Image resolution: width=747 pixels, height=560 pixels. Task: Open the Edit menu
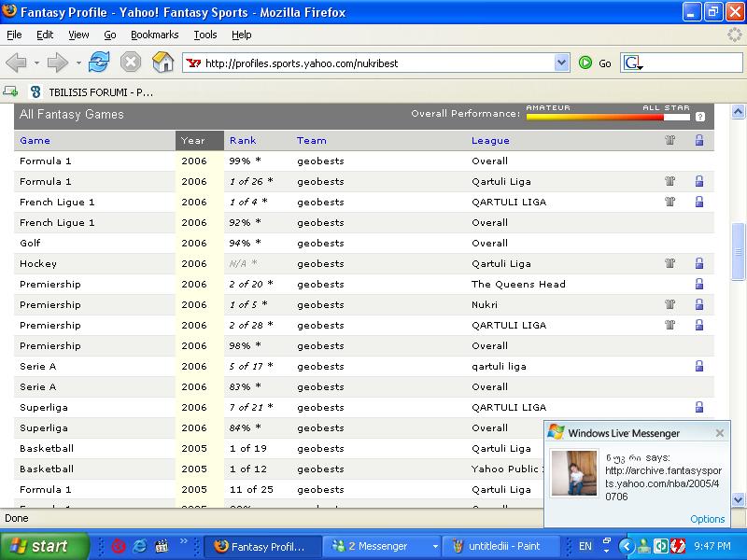point(45,35)
